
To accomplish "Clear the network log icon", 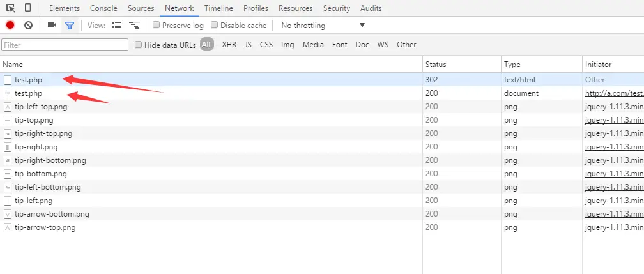I will point(28,26).
